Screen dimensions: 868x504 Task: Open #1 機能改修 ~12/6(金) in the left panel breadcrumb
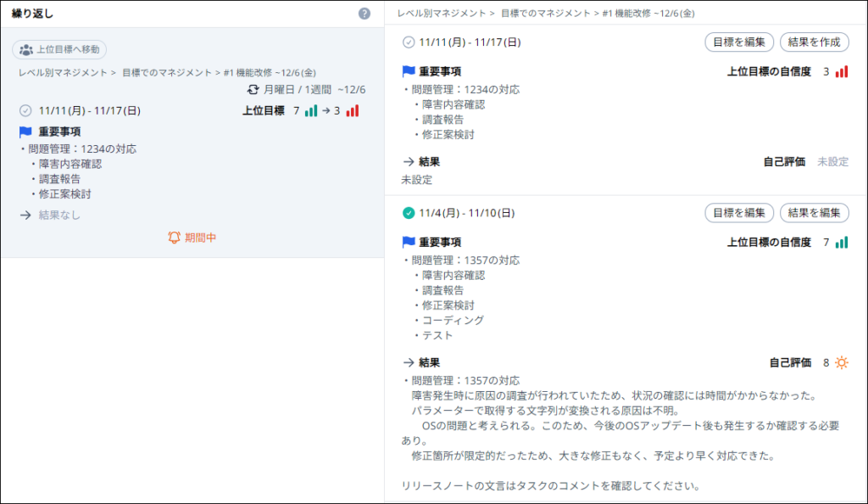pos(270,73)
